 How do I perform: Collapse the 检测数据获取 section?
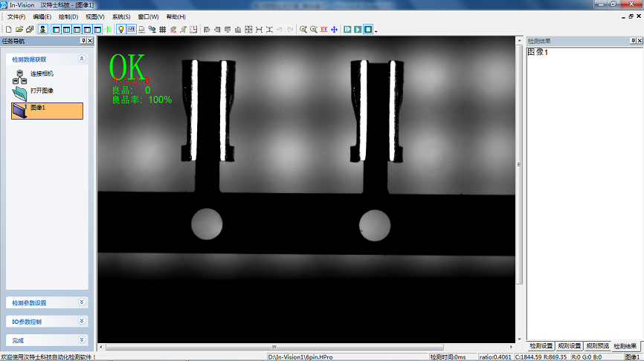[82, 59]
